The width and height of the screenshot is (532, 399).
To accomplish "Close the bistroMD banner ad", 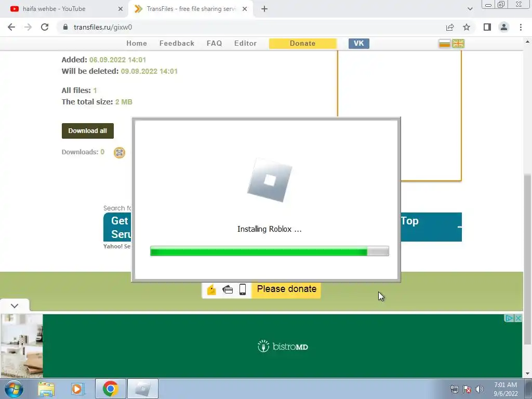I will point(518,318).
